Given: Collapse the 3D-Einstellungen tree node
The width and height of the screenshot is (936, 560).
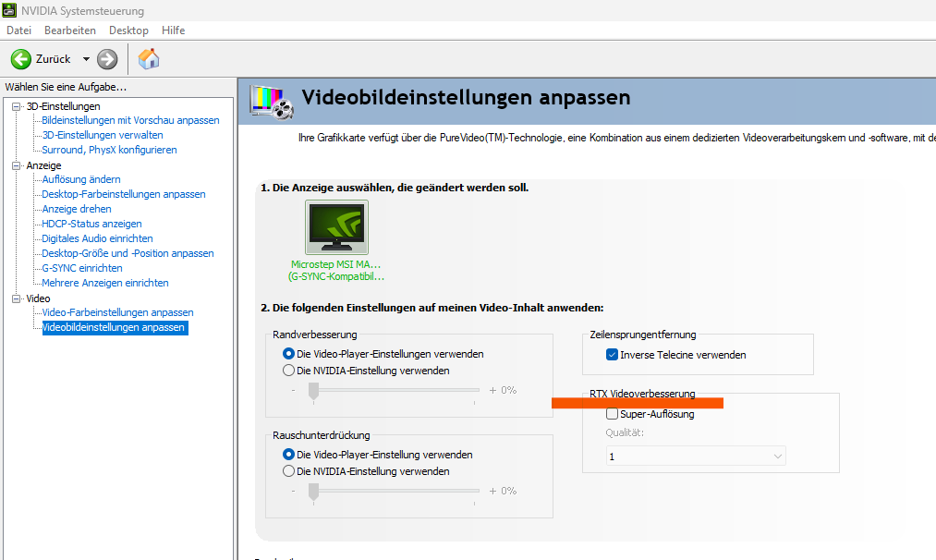Looking at the screenshot, I should [16, 106].
